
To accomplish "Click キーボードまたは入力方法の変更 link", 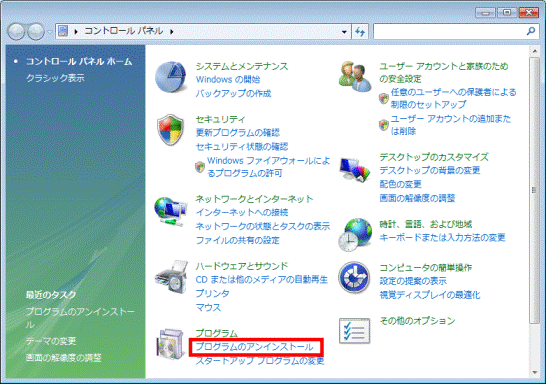I will click(x=442, y=237).
